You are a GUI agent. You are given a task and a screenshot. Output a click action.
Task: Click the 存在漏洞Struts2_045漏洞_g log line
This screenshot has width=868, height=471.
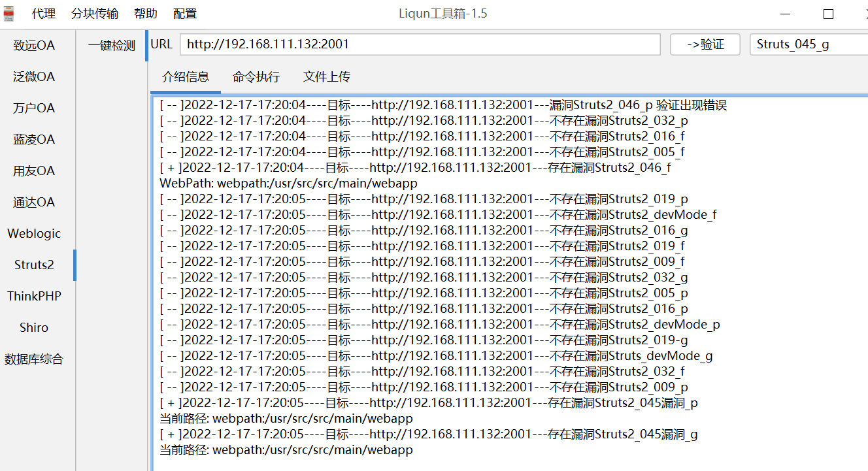pyautogui.click(x=429, y=434)
